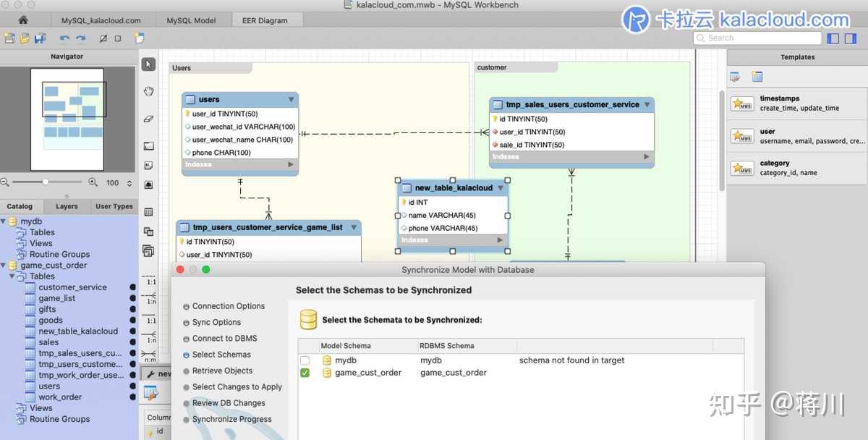
Task: Redo the last action
Action: [80, 38]
